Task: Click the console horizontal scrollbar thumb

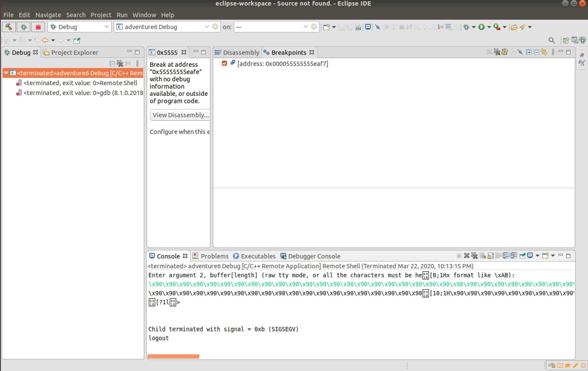Action: [x=173, y=356]
